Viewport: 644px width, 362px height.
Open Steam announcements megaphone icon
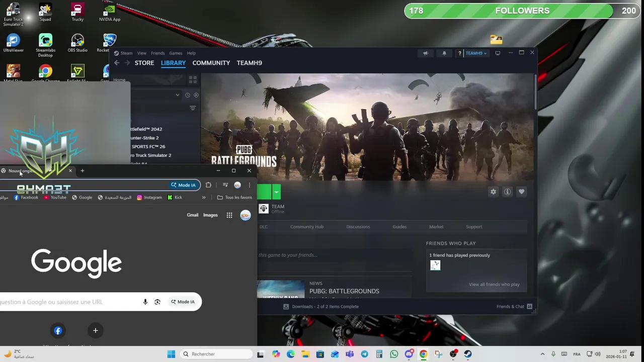426,53
